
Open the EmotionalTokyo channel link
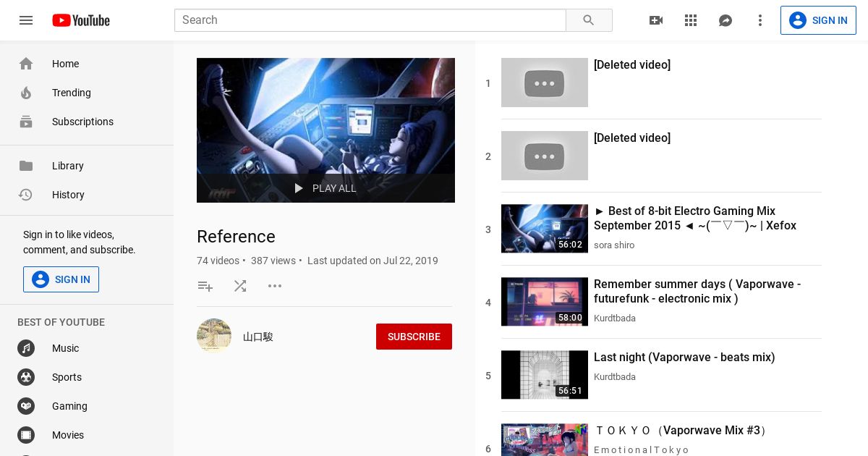[642, 450]
